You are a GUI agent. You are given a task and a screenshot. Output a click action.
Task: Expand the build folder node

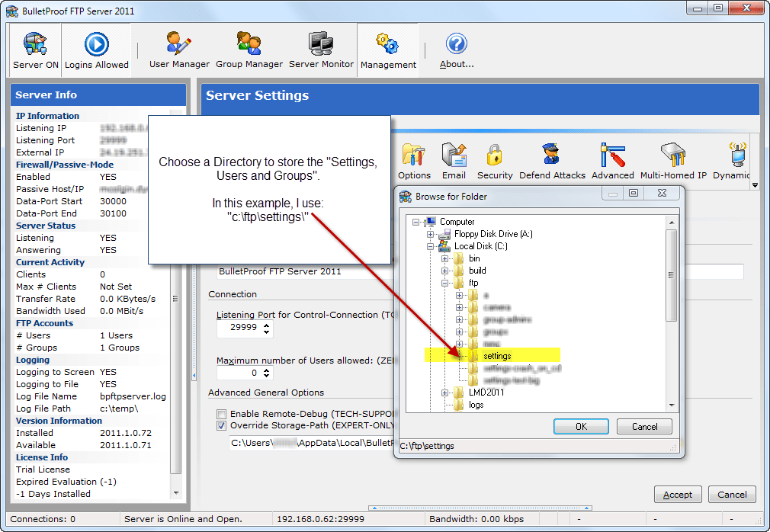tap(444, 271)
